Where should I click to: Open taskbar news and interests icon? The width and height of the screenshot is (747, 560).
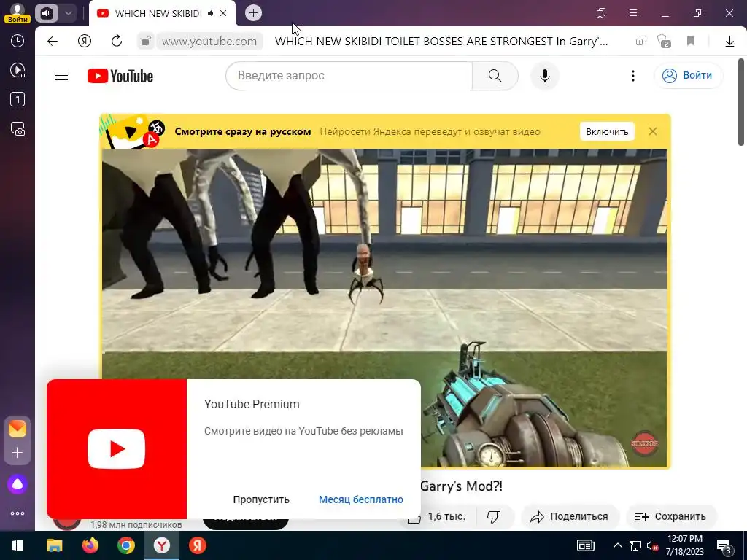[x=586, y=545]
